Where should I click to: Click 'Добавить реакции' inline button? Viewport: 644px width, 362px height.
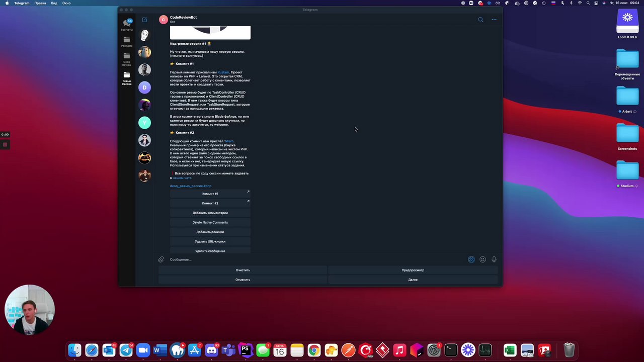pyautogui.click(x=210, y=232)
